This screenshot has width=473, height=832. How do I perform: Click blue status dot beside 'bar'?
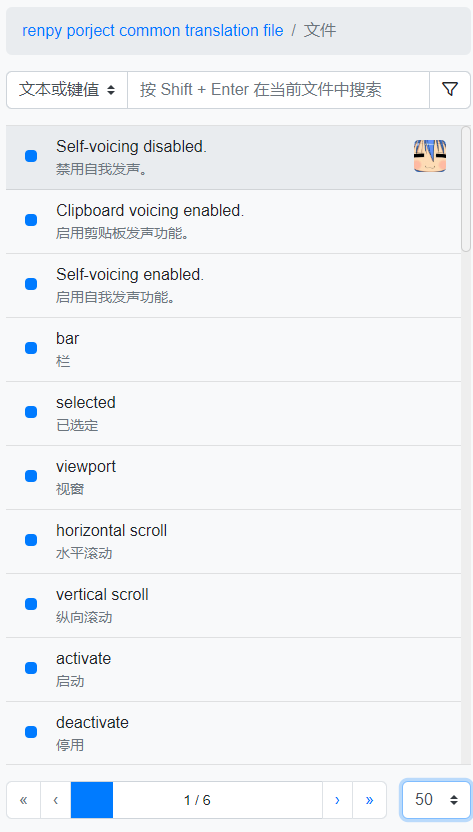[31, 348]
